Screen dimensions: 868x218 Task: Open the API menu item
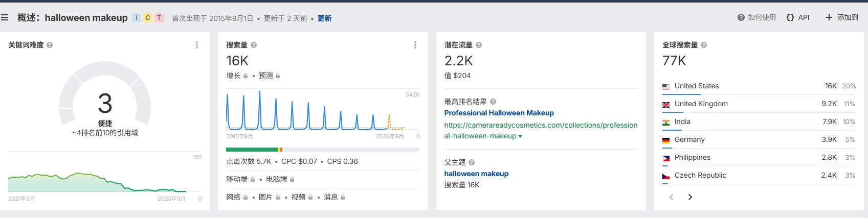(x=798, y=17)
